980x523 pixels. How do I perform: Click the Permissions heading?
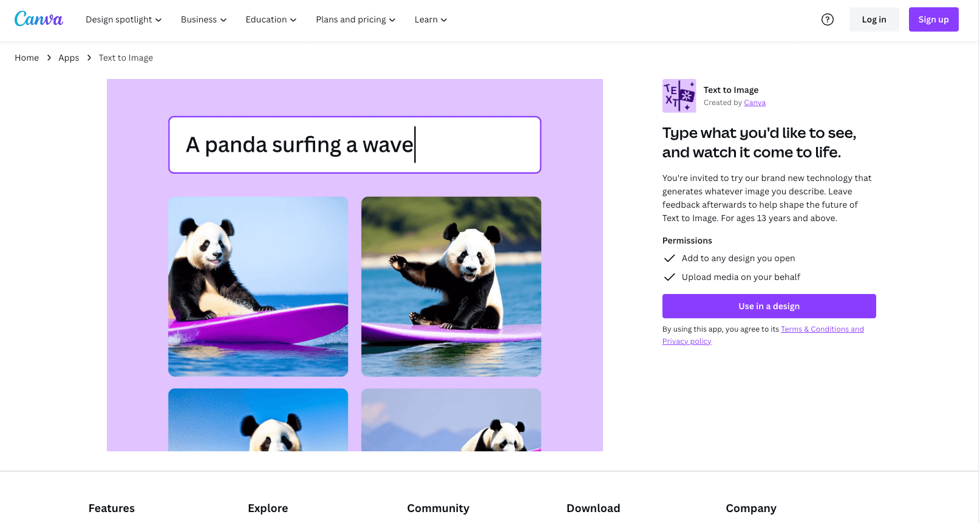tap(687, 241)
